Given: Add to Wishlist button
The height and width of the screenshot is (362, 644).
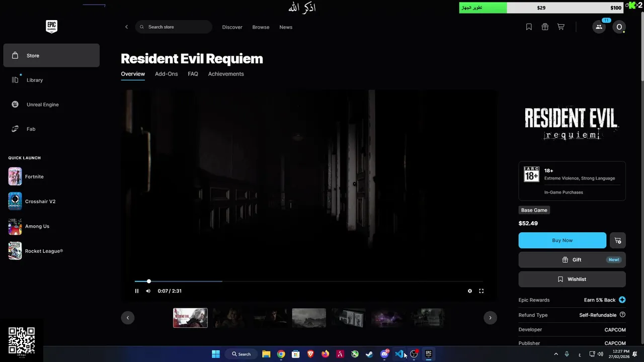Looking at the screenshot, I should tap(572, 279).
